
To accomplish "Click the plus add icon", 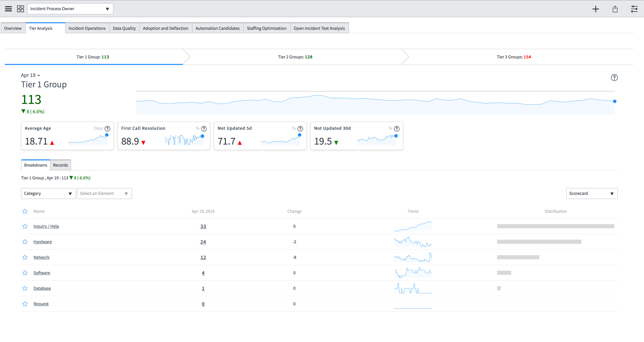I will coord(595,9).
